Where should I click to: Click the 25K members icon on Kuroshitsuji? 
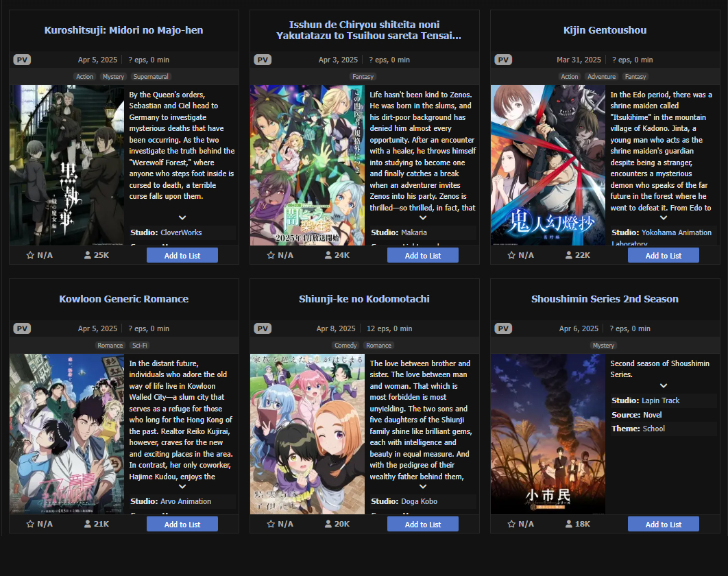(87, 255)
